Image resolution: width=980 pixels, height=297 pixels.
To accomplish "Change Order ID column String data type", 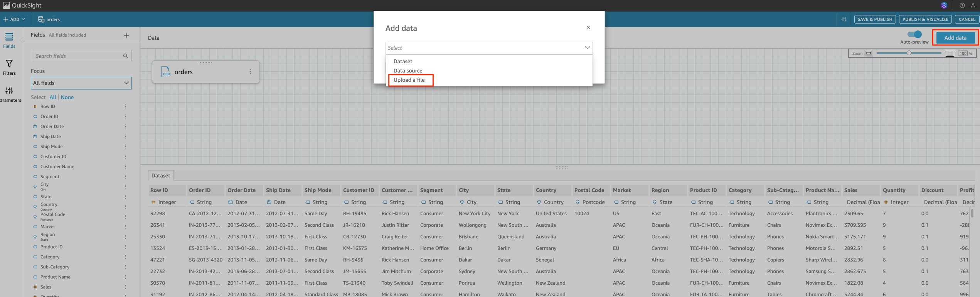I will (200, 202).
